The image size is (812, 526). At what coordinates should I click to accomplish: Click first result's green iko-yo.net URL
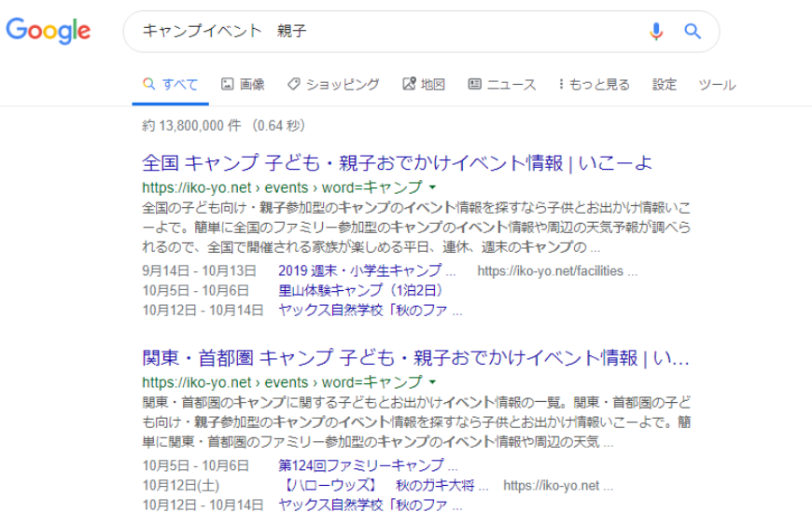282,187
